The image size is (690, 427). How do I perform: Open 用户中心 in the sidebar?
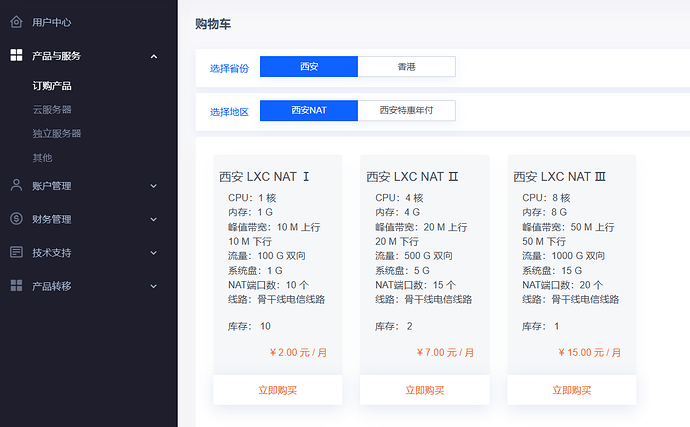[x=51, y=22]
